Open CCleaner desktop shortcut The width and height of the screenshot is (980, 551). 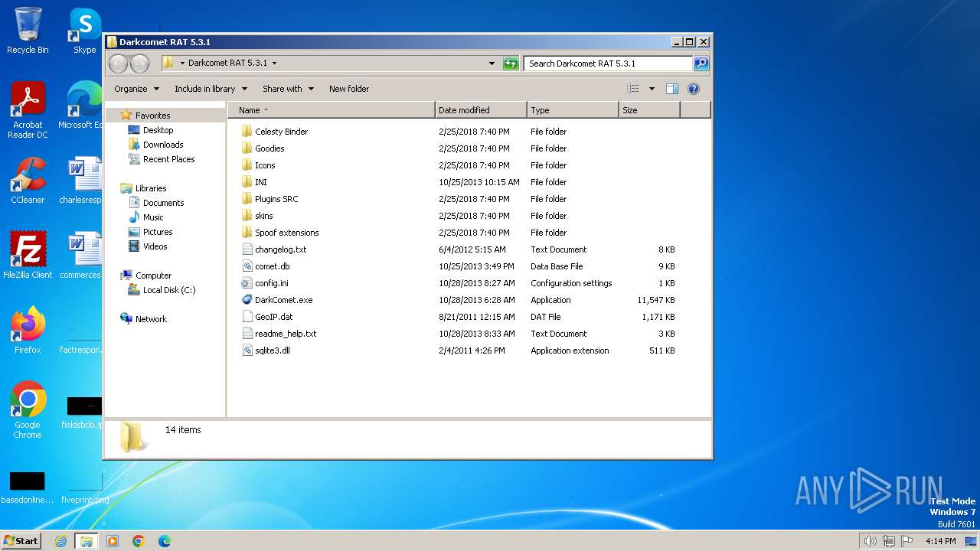click(28, 181)
